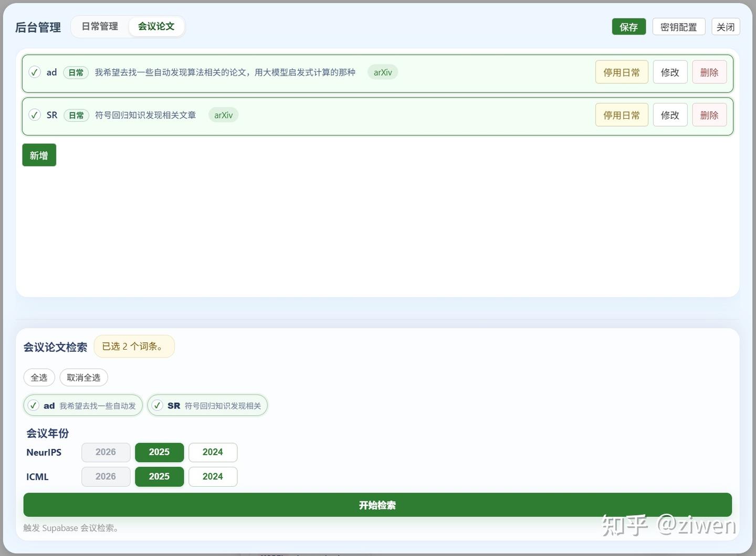
Task: Select NeurIPS 2025 year button
Action: [160, 452]
